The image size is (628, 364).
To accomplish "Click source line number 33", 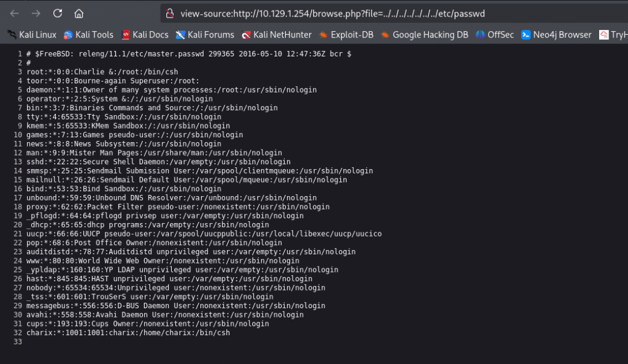I will (x=18, y=341).
